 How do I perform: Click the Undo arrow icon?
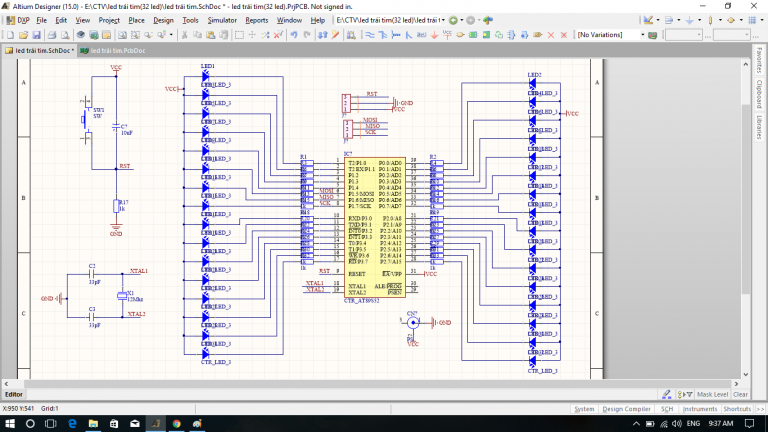(294, 34)
